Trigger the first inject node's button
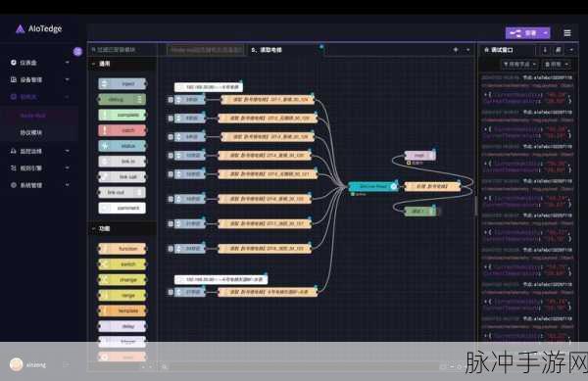This screenshot has width=588, height=381. (171, 100)
